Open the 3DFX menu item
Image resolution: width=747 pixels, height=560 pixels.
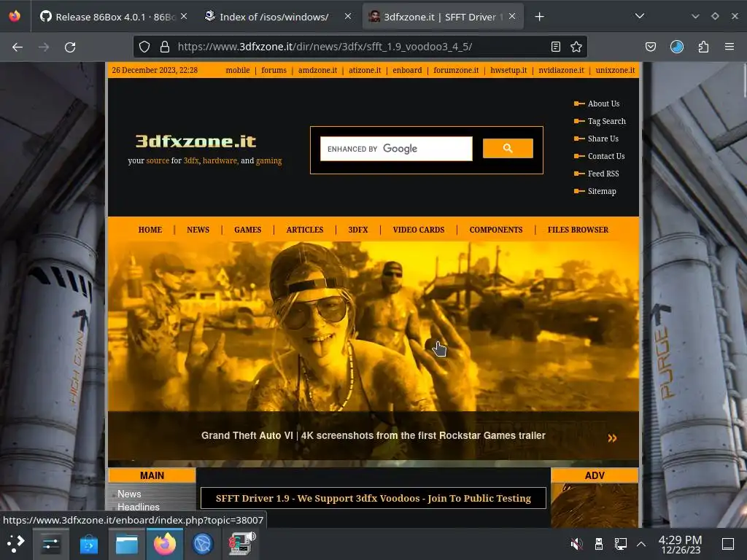(x=357, y=230)
